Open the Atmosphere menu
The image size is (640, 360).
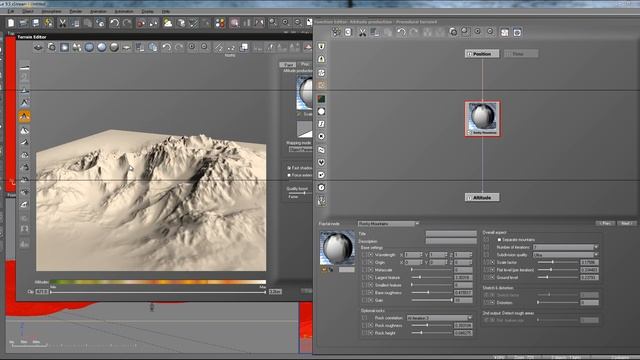point(51,11)
